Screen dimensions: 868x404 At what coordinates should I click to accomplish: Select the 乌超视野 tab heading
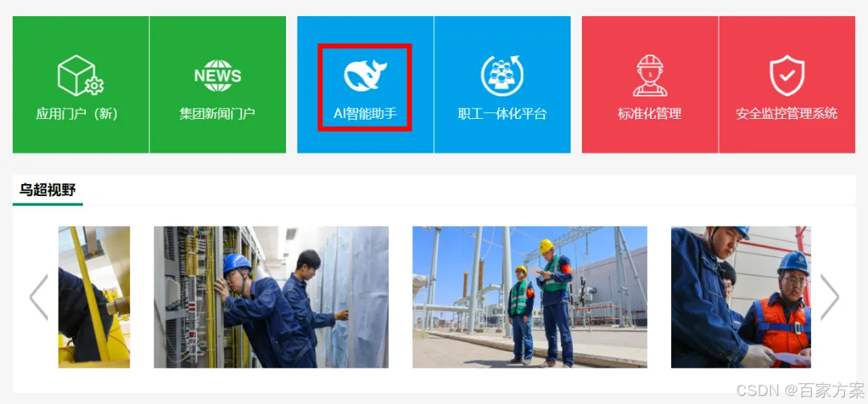coord(47,190)
